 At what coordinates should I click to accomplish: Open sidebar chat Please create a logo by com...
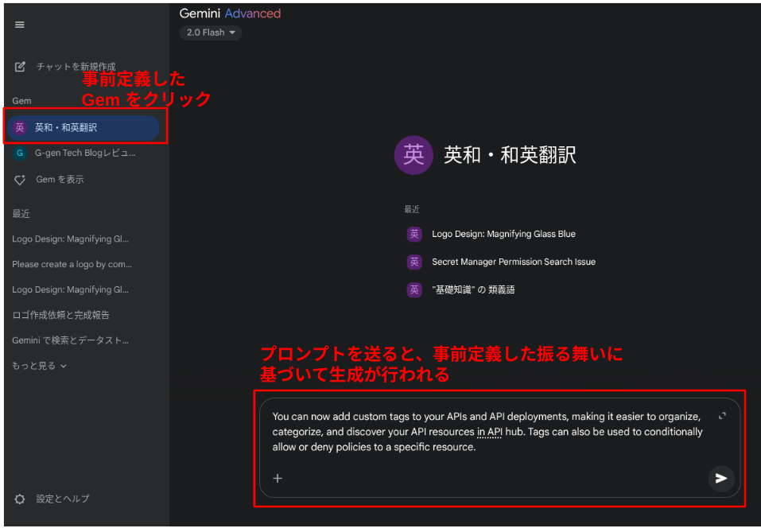click(72, 264)
